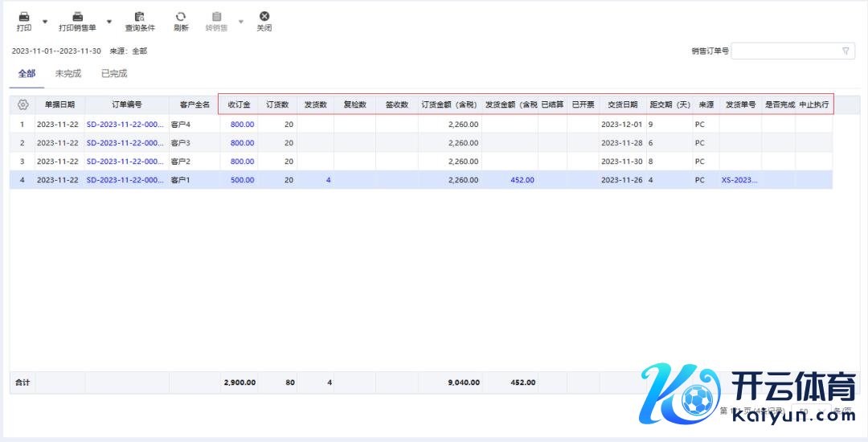Expand the 转销售 dropdown arrow
Screen dimensions: 868x442
240,22
